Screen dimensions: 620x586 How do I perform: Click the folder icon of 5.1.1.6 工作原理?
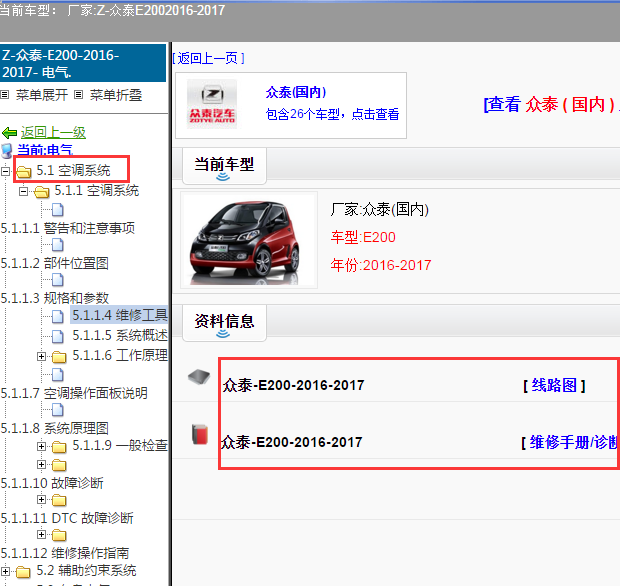point(59,357)
